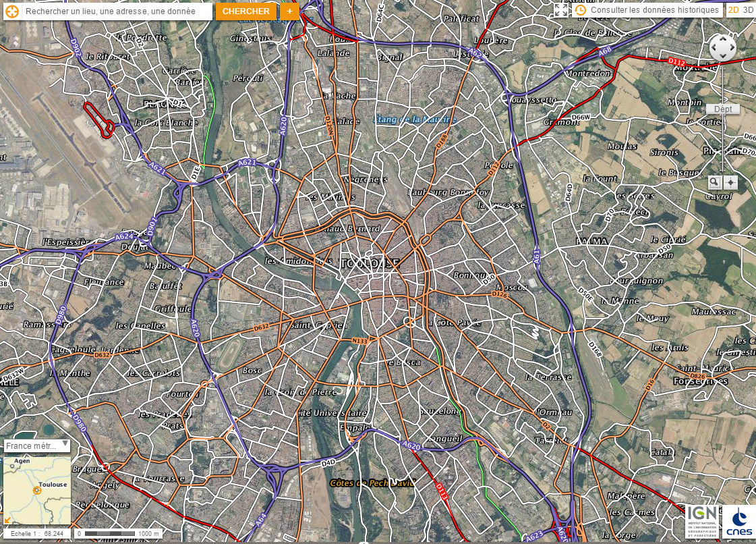Click the 'Lalande' place label
Image resolution: width=756 pixels, height=544 pixels.
pyautogui.click(x=333, y=53)
